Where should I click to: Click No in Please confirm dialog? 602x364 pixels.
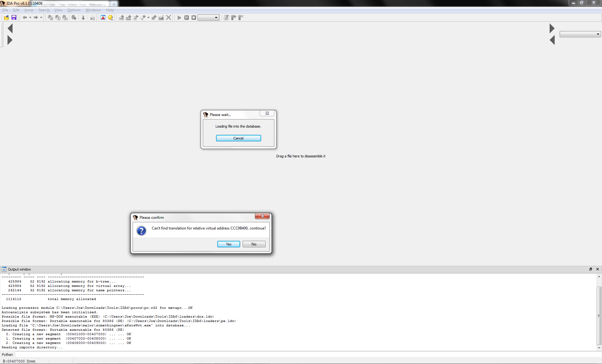pos(254,244)
